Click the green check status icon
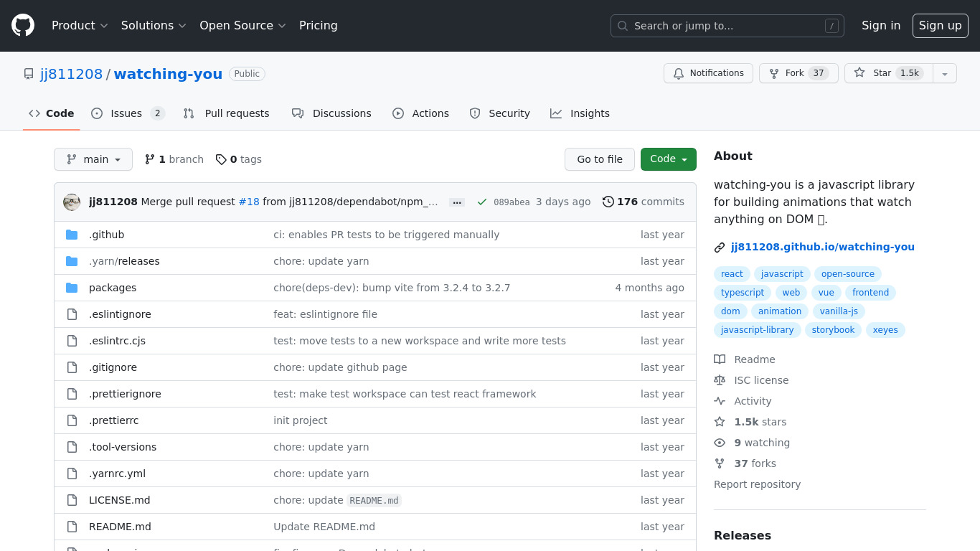The height and width of the screenshot is (551, 980). 482,202
